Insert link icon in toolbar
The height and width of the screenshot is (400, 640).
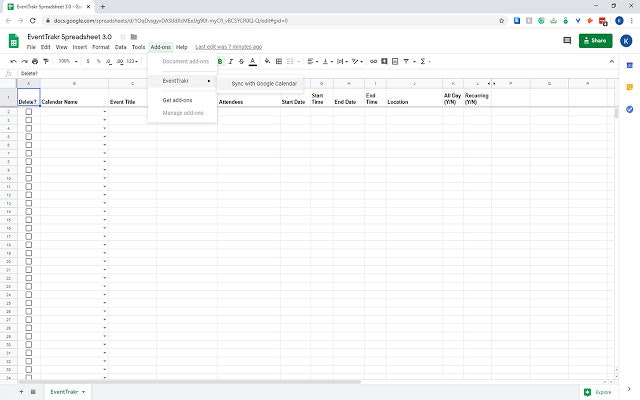373,61
